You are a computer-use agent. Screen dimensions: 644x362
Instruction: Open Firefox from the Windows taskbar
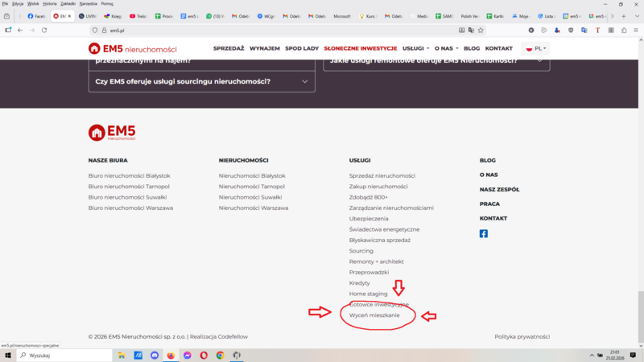[x=171, y=355]
